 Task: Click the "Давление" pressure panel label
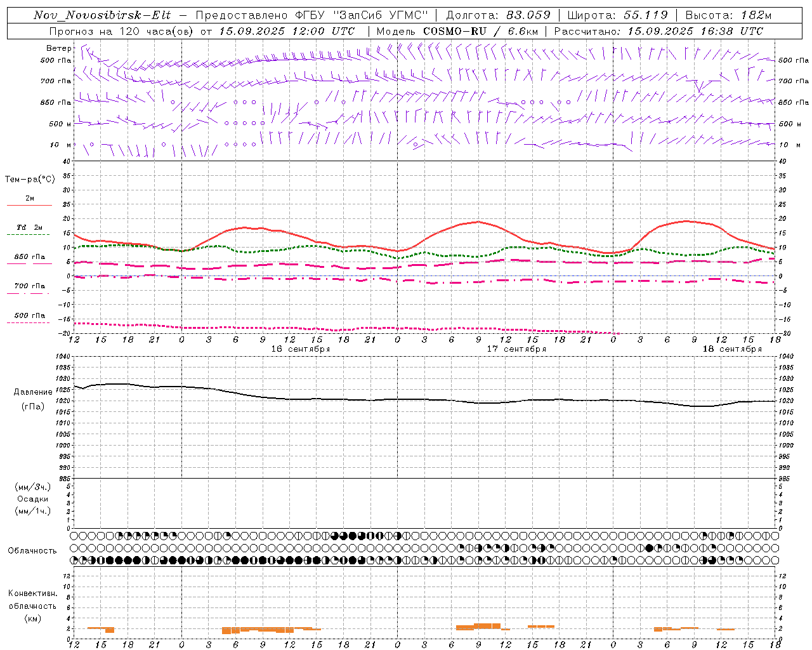(x=33, y=392)
